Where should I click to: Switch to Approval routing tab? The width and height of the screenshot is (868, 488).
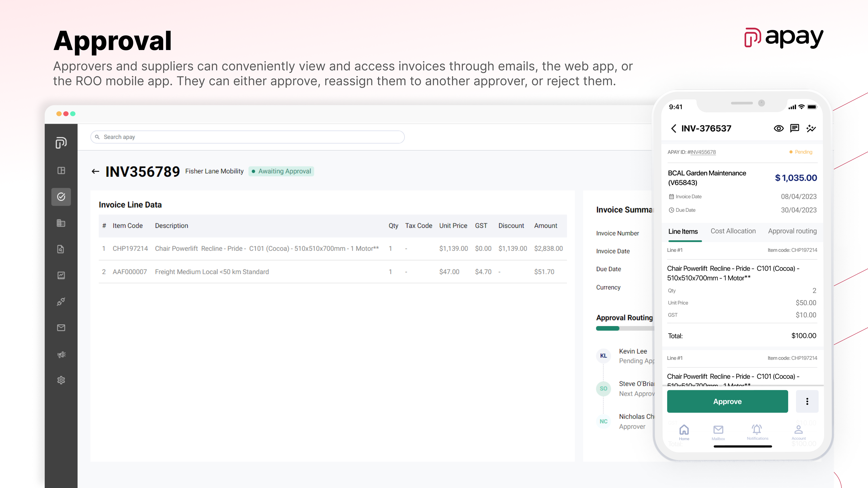pos(792,231)
